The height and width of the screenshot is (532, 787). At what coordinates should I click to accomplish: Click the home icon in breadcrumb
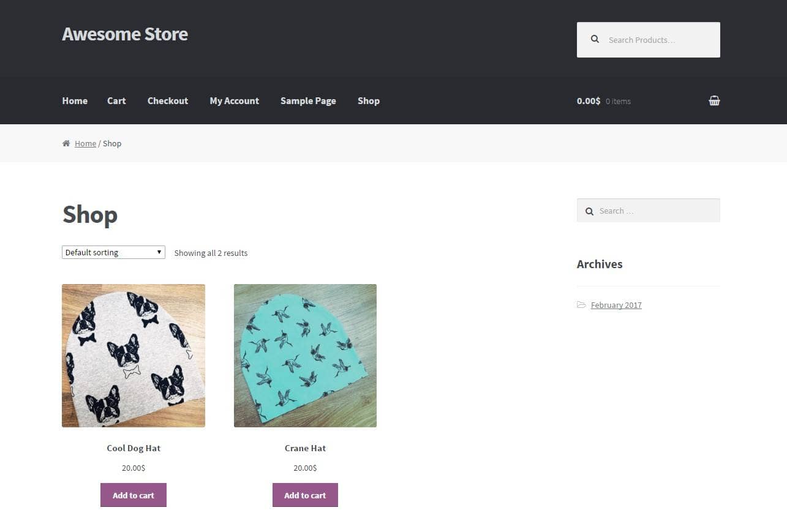point(66,143)
